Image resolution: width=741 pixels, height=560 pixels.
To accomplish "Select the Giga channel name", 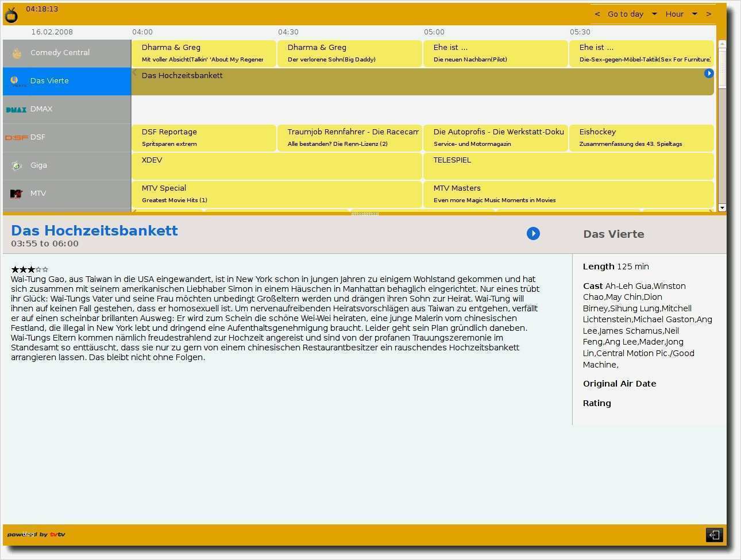I will (x=38, y=165).
